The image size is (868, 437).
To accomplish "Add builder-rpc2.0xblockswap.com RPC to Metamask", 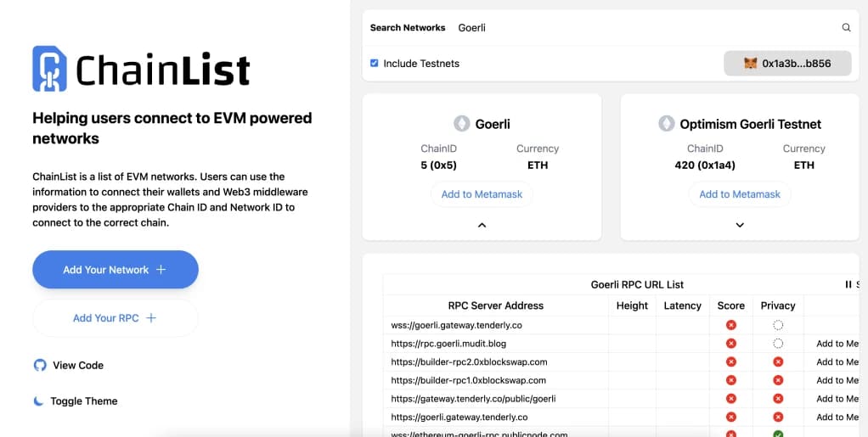I will tap(837, 362).
